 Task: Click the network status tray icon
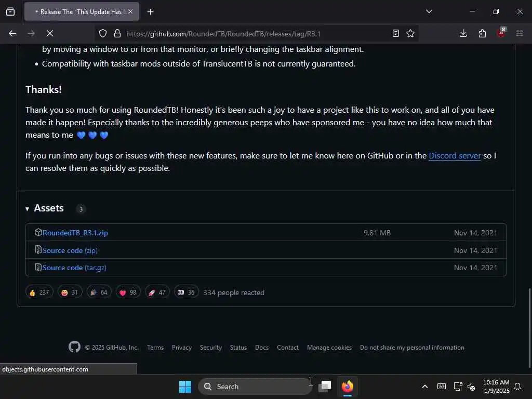point(458,387)
